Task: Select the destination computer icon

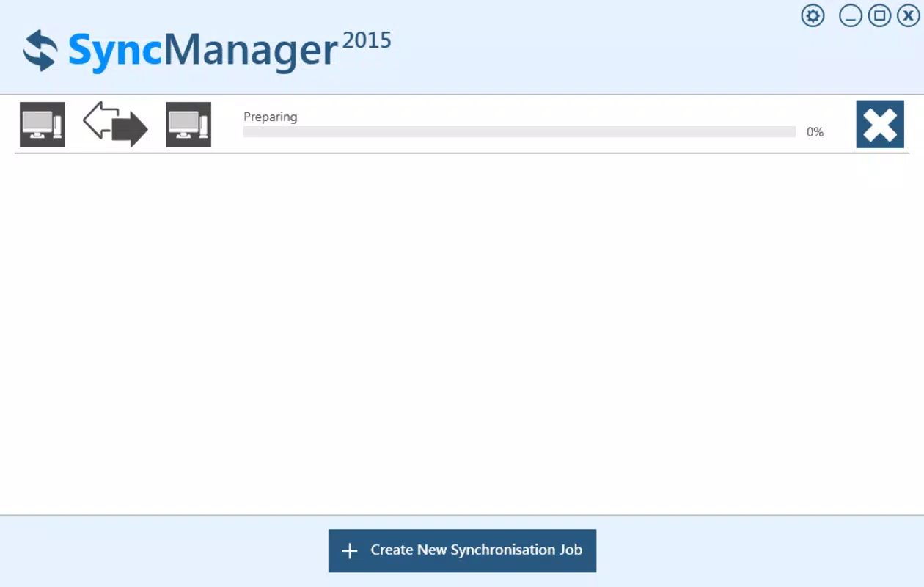Action: click(x=188, y=125)
